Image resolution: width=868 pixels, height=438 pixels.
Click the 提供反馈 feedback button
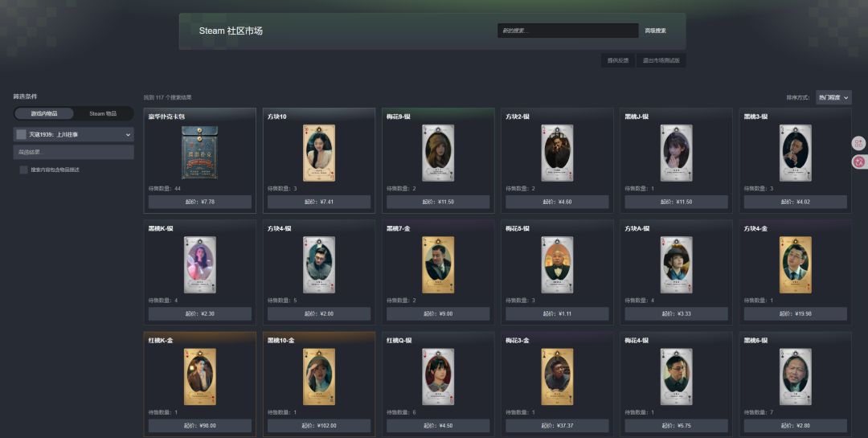(618, 60)
